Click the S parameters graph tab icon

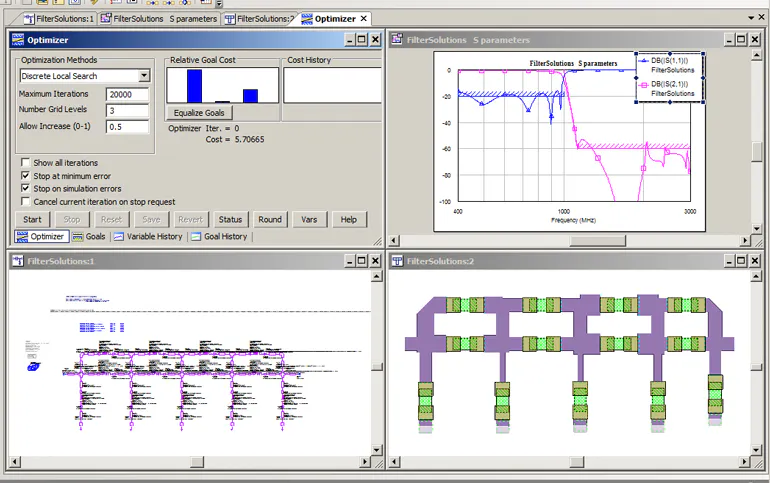(x=106, y=19)
